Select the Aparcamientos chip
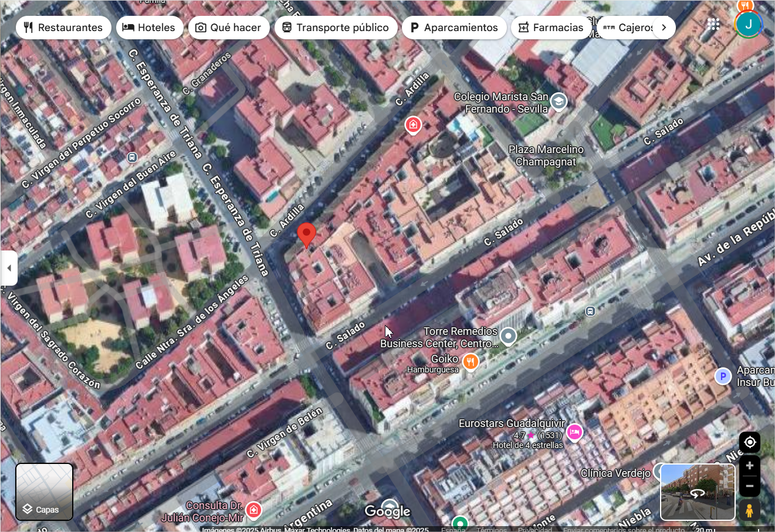775x532 pixels. click(454, 28)
